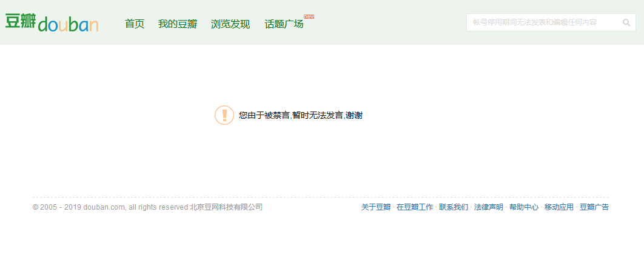The width and height of the screenshot is (644, 263).
Task: Go to 我的豆瓣 in navigation
Action: 178,24
